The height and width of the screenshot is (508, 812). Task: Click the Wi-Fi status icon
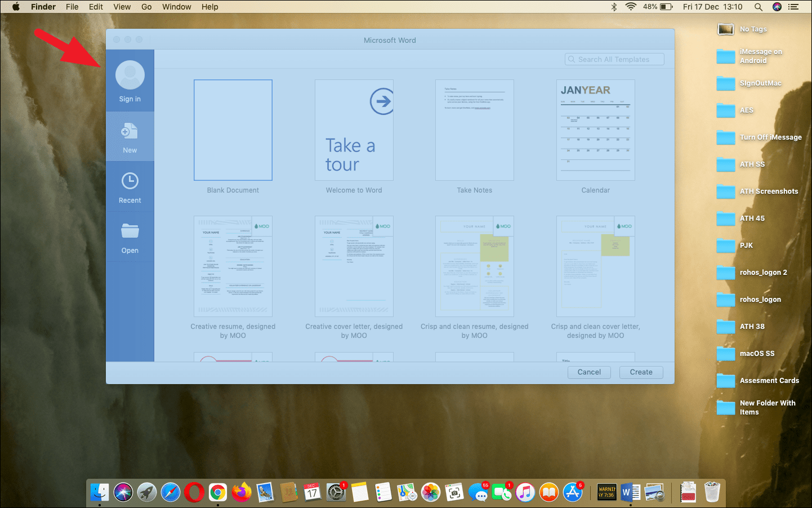pyautogui.click(x=631, y=7)
